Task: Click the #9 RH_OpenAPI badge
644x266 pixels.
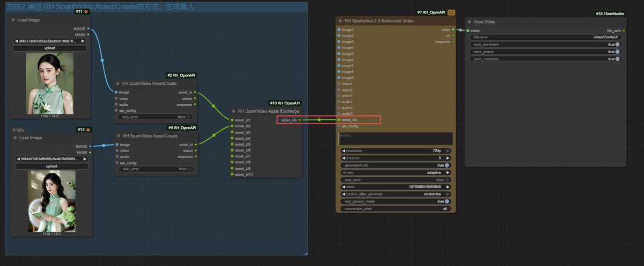Action: [x=181, y=128]
